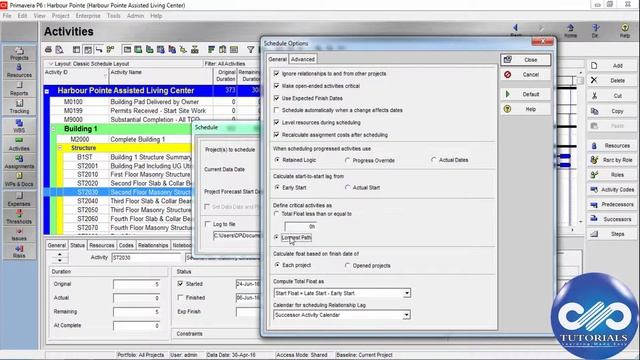Select Progress Override radio option

point(347,160)
